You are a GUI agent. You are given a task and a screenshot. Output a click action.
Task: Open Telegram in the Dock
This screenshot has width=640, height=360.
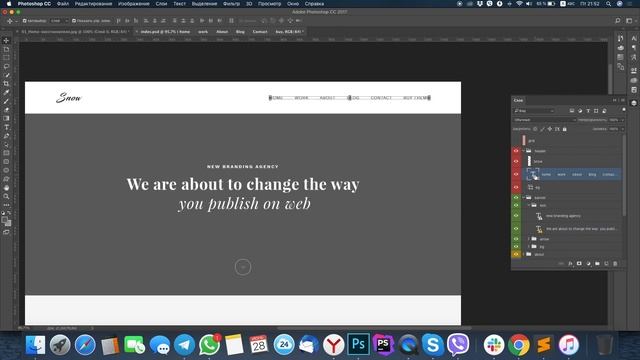click(184, 344)
